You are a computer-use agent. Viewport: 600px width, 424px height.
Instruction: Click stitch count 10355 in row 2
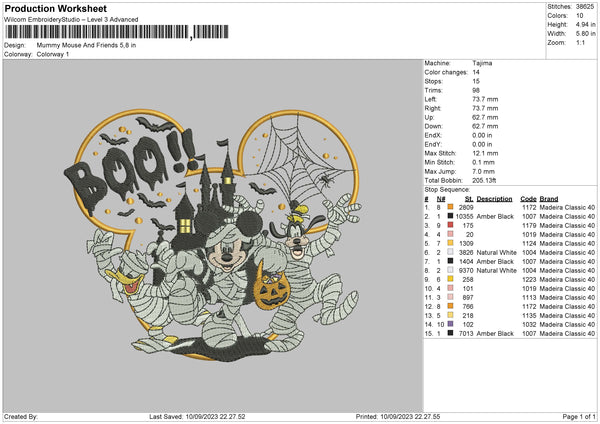tap(465, 216)
